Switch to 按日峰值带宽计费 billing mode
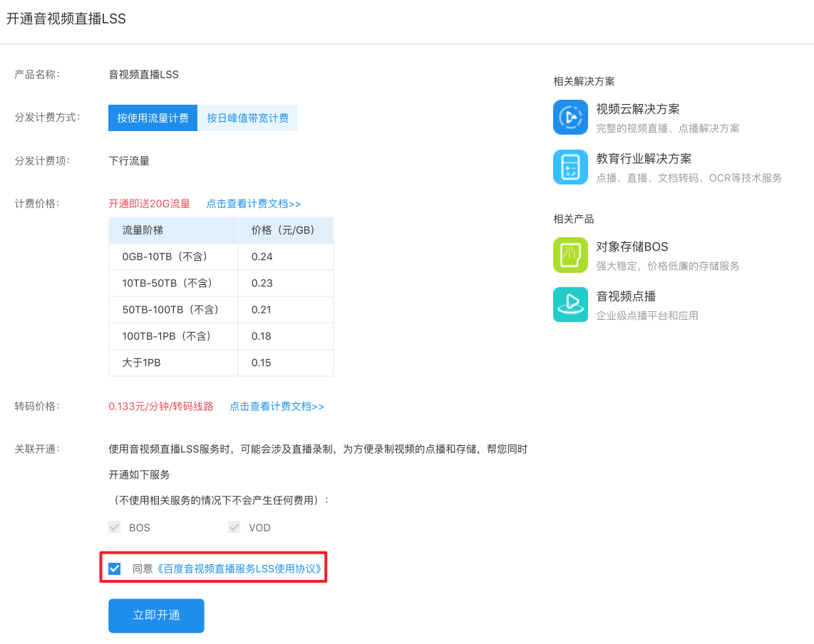Viewport: 814px width, 644px height. (247, 118)
